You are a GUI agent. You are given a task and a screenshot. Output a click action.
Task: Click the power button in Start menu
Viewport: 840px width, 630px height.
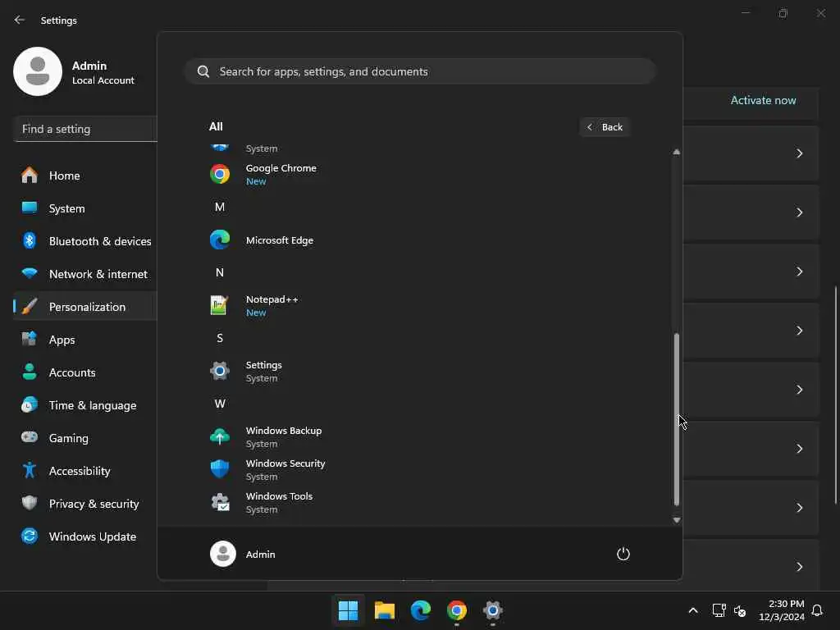[x=623, y=554]
